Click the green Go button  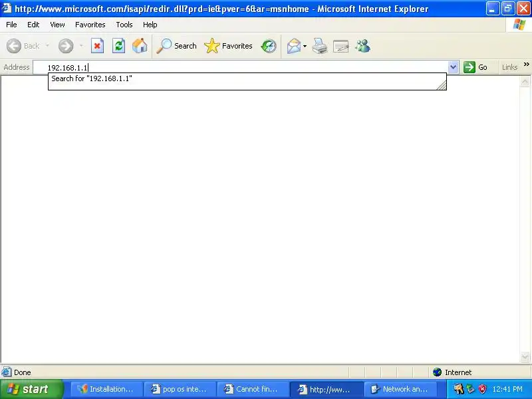[x=475, y=67]
